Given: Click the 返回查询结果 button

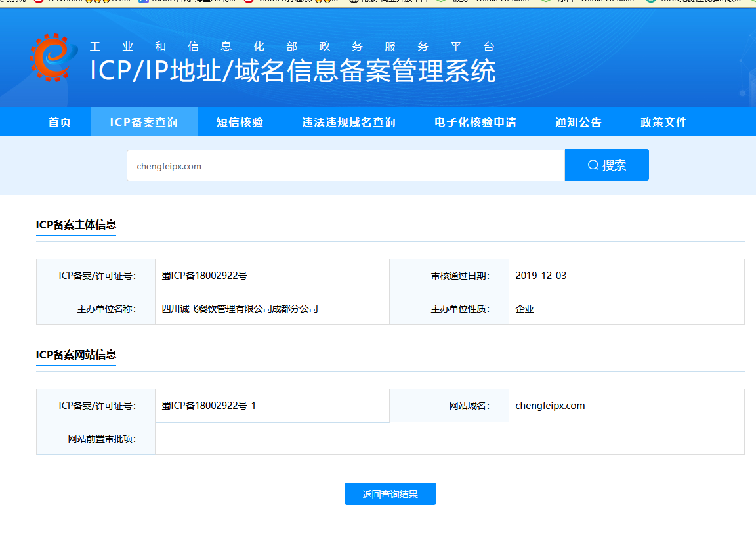Looking at the screenshot, I should [390, 494].
